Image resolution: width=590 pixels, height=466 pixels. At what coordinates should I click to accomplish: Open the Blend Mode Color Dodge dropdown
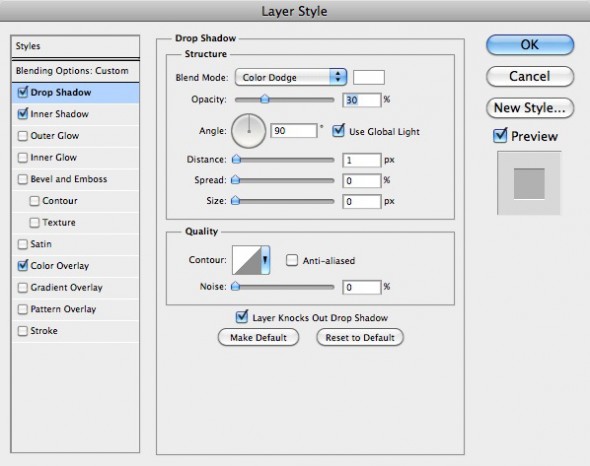tap(290, 77)
